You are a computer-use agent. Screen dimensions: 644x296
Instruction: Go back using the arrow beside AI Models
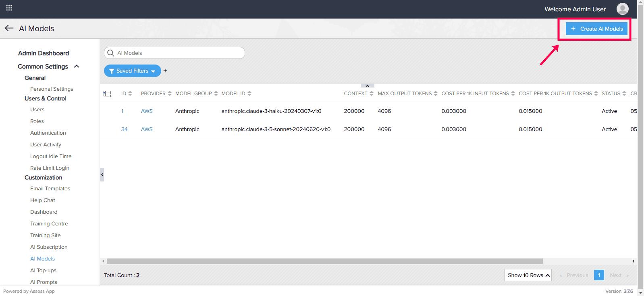tap(9, 28)
